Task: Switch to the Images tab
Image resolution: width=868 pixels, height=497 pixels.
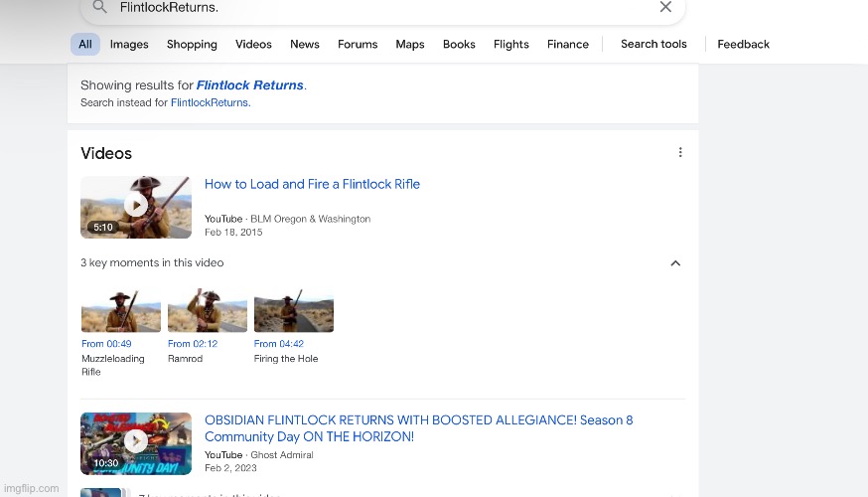Action: pyautogui.click(x=129, y=45)
